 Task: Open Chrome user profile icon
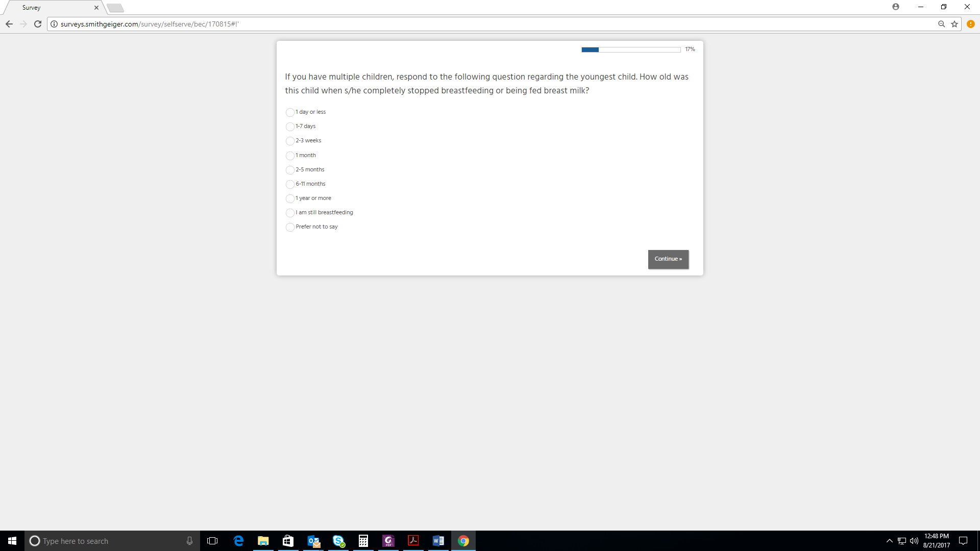point(896,7)
